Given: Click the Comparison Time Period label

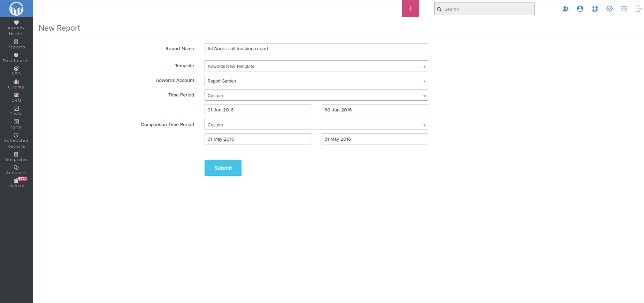Looking at the screenshot, I should pyautogui.click(x=167, y=125).
